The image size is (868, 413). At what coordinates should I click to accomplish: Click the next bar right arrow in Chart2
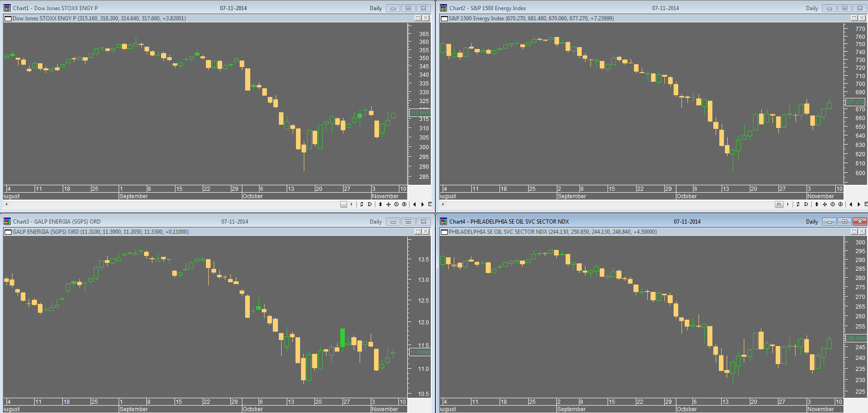(859, 204)
